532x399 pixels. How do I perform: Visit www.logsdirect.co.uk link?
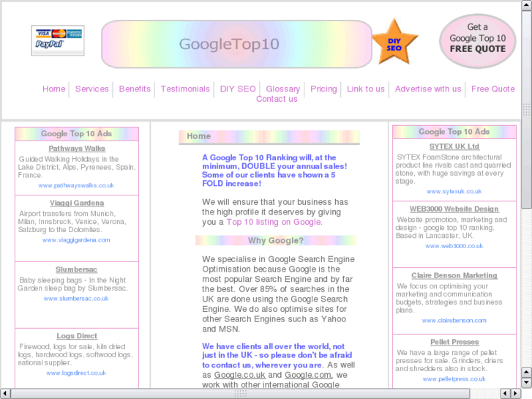coord(76,373)
